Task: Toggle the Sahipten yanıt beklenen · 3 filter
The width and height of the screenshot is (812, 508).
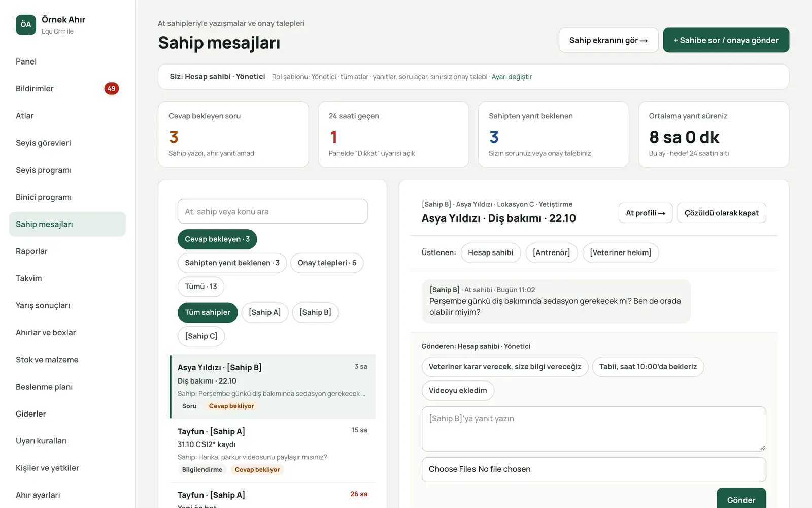Action: (x=232, y=263)
